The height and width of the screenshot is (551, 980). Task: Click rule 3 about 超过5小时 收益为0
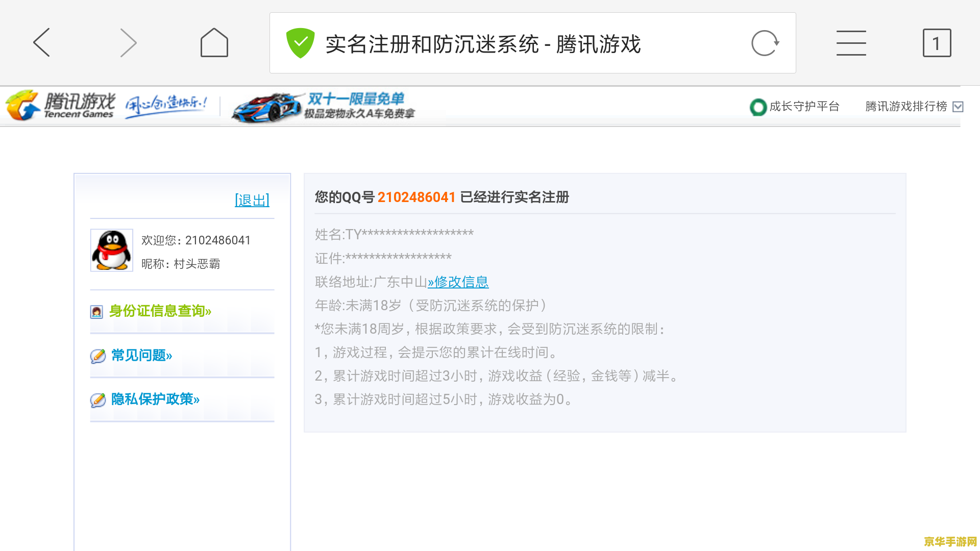pos(444,399)
